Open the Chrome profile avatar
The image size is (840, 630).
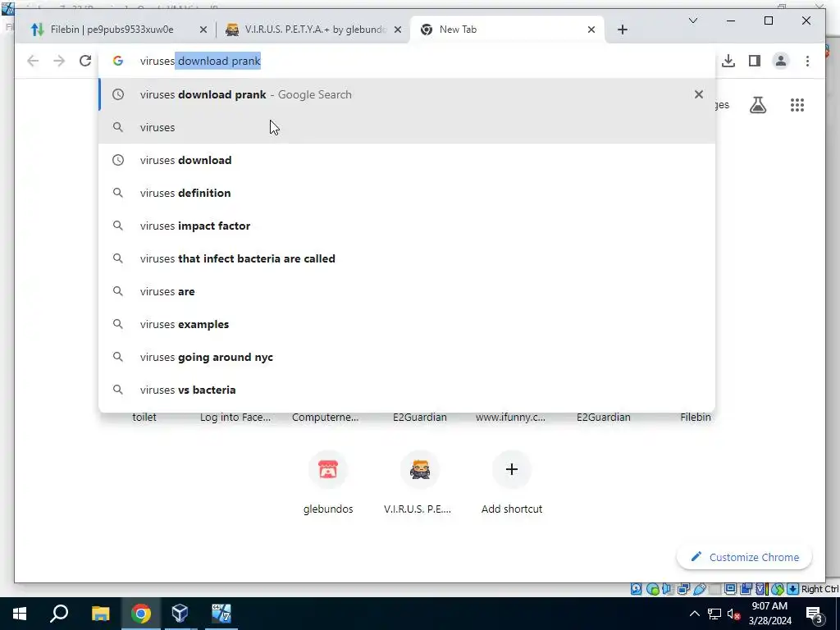(x=781, y=61)
